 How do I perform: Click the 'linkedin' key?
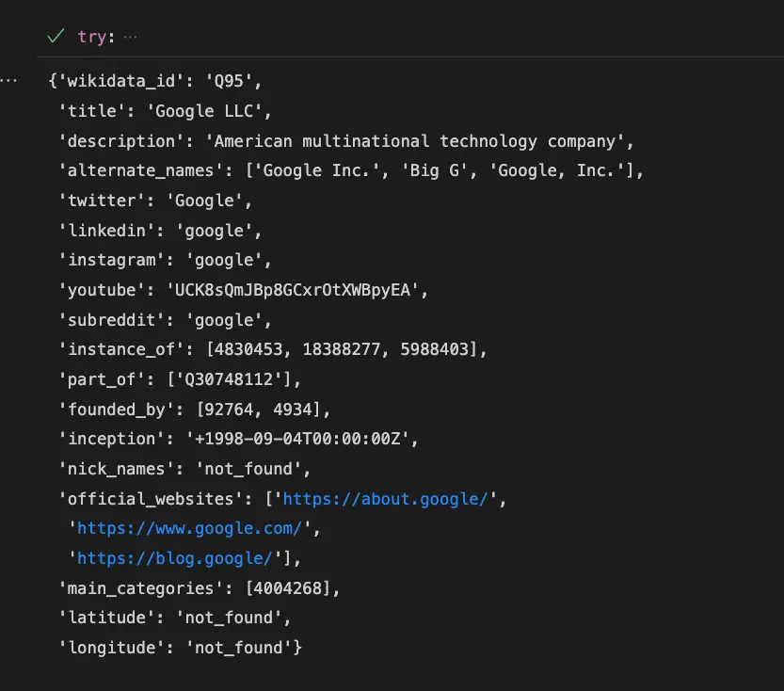106,231
